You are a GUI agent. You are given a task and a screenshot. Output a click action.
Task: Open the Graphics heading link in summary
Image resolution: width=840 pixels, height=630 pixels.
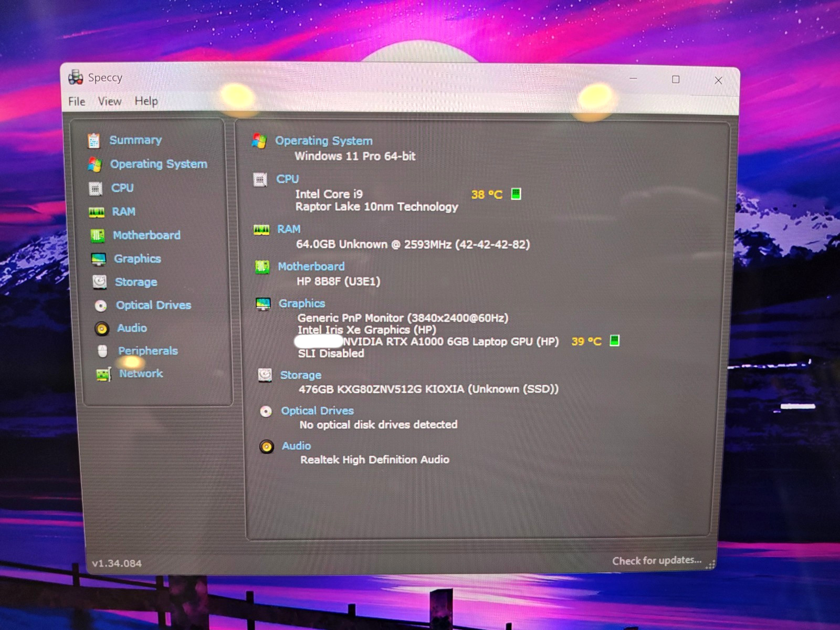pos(302,303)
